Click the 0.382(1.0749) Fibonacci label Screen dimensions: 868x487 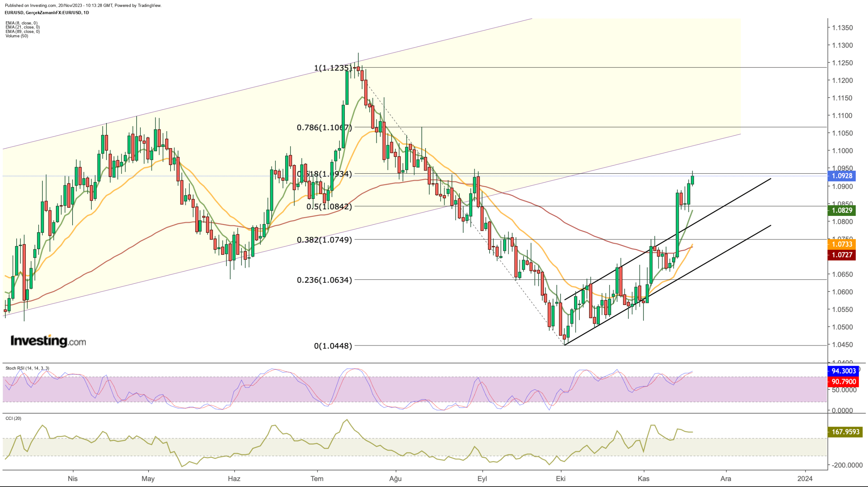point(324,240)
